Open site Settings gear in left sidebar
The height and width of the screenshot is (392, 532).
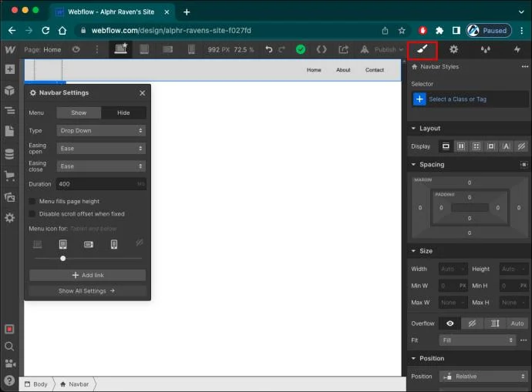click(x=9, y=217)
